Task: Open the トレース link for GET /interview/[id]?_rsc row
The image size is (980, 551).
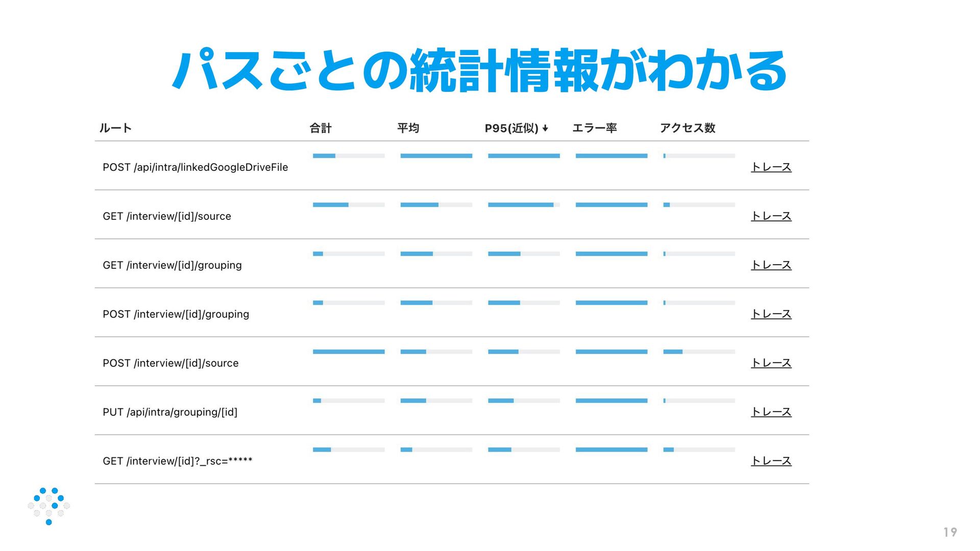Action: coord(771,461)
